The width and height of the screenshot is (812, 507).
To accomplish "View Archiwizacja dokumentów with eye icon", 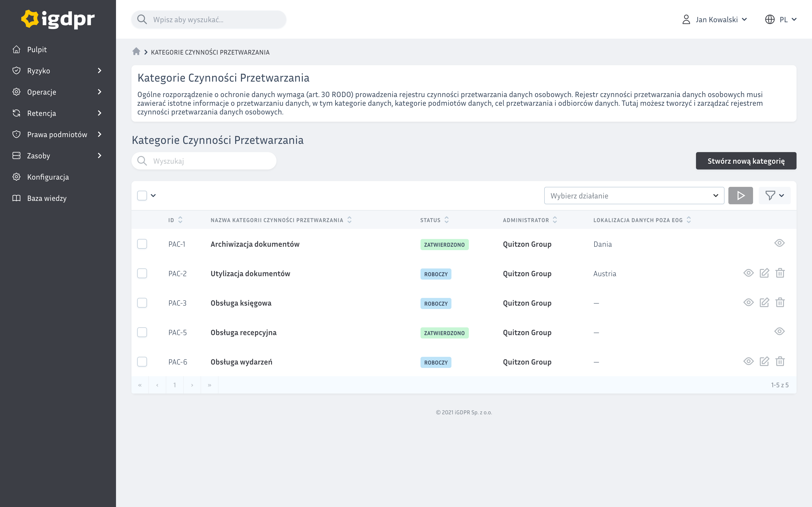I will point(779,243).
